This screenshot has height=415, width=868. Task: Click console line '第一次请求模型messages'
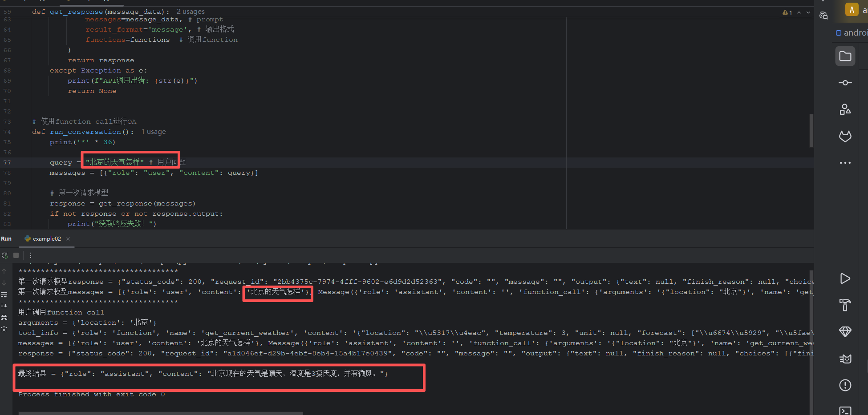click(x=416, y=292)
